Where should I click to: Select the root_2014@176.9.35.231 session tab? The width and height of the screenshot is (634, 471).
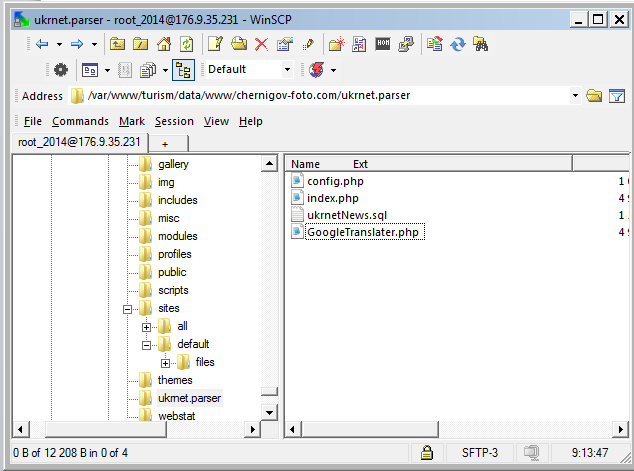[x=80, y=142]
